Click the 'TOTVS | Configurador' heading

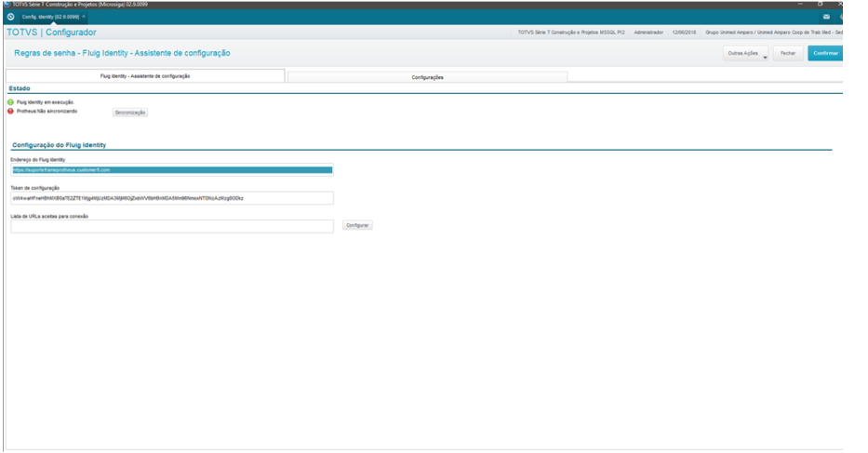51,33
